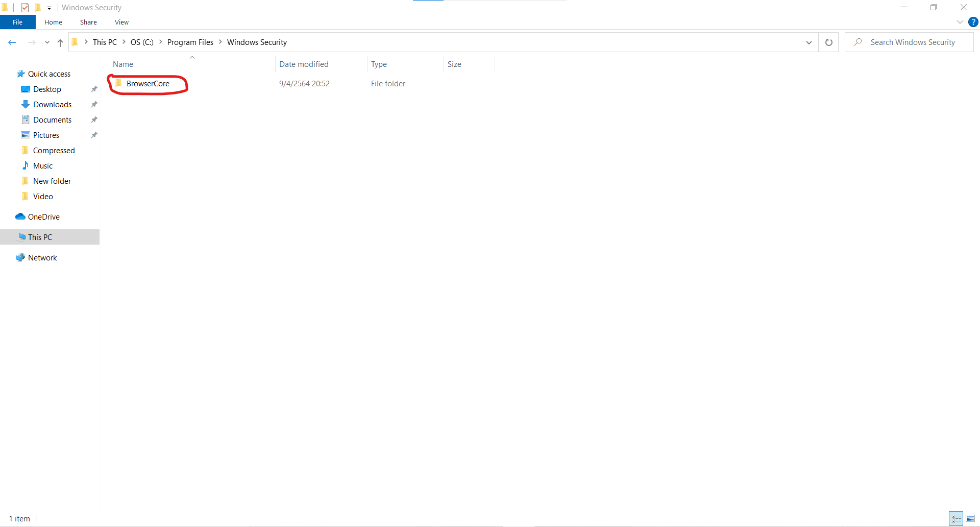Screen dimensions: 980x527
Task: Click This PC in the address breadcrumb
Action: [x=105, y=42]
